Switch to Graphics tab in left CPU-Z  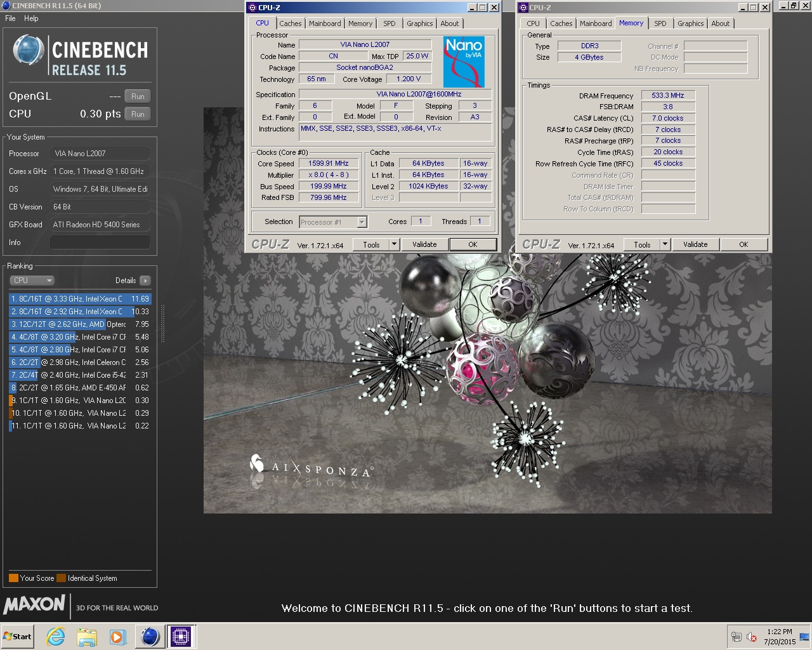tap(420, 23)
